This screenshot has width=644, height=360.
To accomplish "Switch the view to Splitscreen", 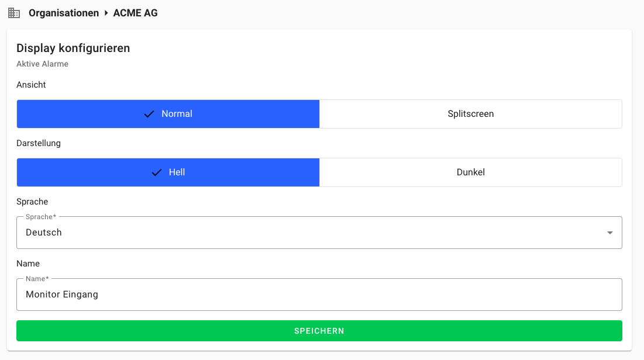I will tap(471, 114).
